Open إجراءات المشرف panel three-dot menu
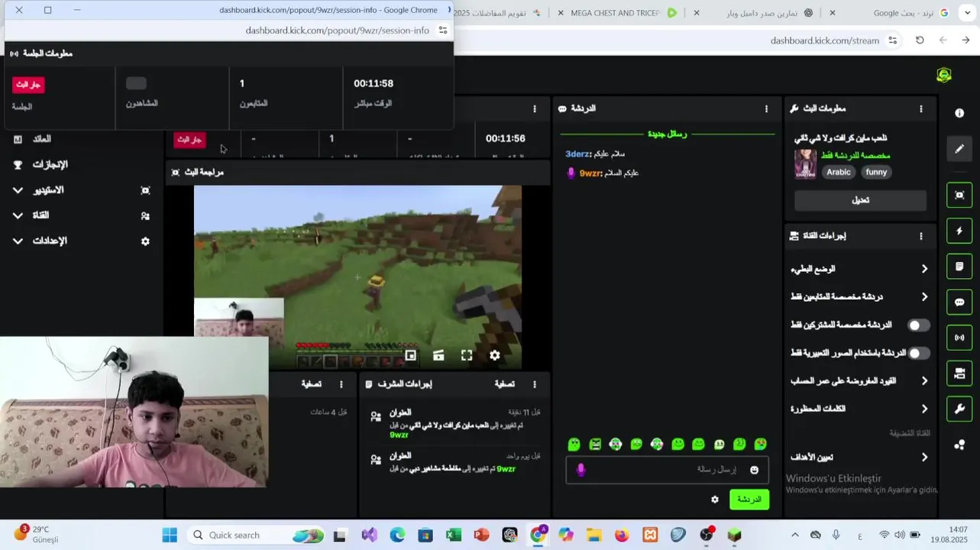 [x=535, y=384]
